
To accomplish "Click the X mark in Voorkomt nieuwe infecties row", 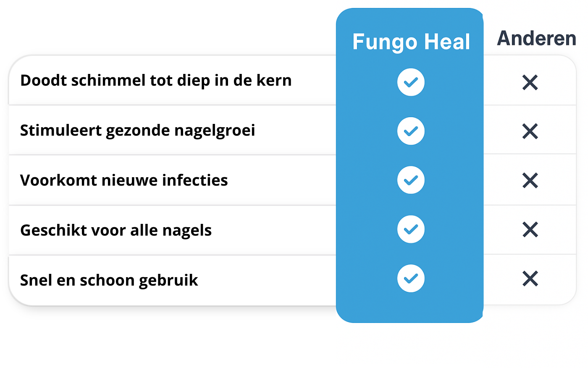I will pos(530,181).
